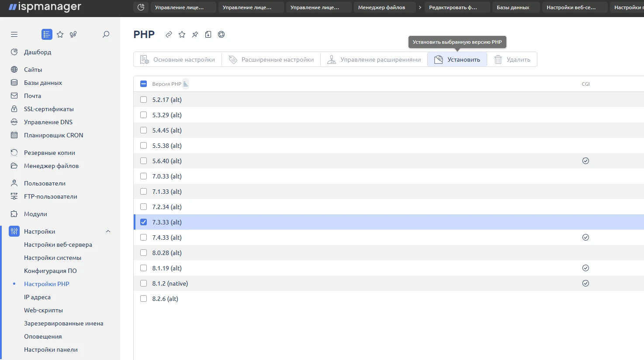The height and width of the screenshot is (360, 644).
Task: Click the favorites star icon in sidebar
Action: pos(60,35)
